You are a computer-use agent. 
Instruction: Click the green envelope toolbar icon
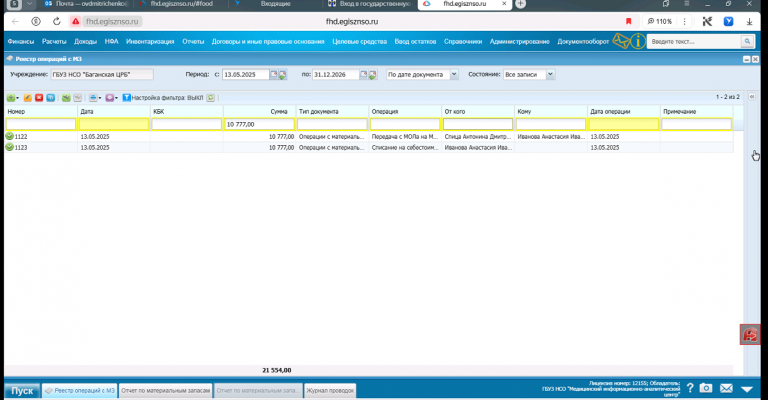pos(66,98)
